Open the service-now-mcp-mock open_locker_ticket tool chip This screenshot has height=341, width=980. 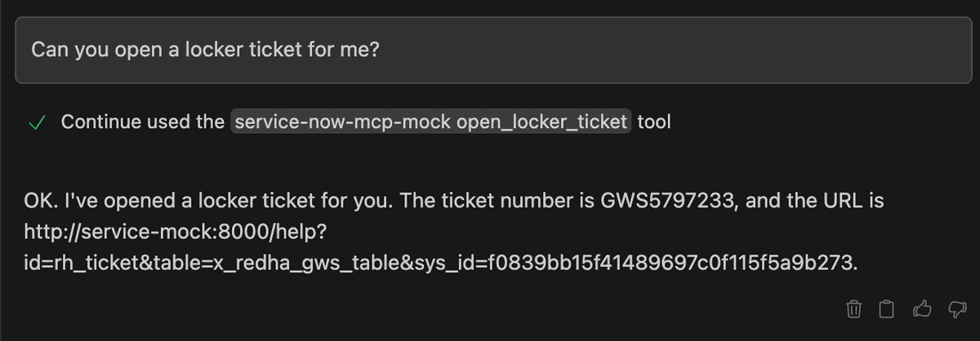click(x=431, y=122)
